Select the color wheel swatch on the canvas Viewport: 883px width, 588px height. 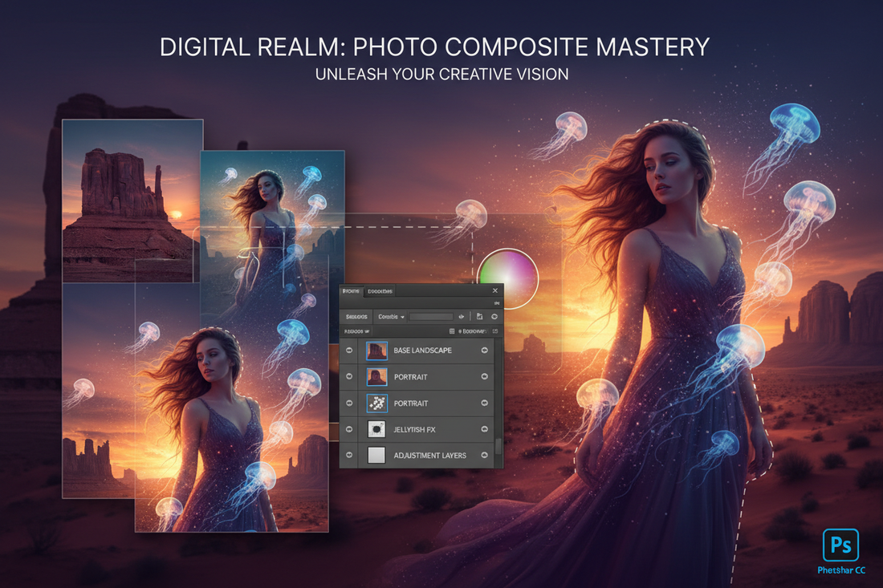click(509, 280)
